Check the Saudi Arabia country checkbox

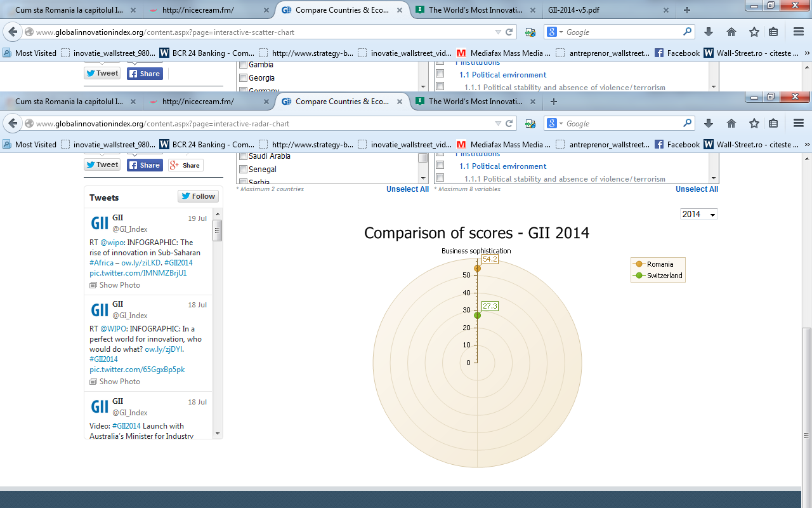[242, 156]
